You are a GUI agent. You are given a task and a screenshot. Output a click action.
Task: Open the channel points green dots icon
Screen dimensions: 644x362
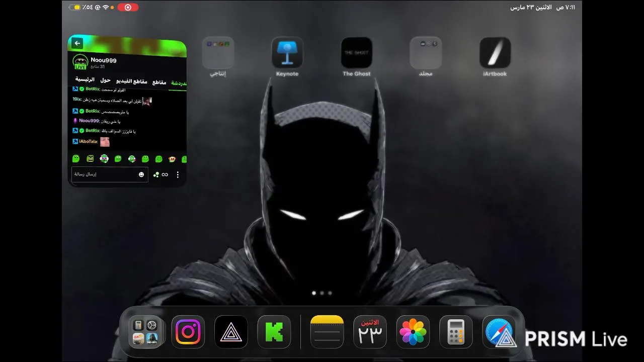tap(156, 174)
